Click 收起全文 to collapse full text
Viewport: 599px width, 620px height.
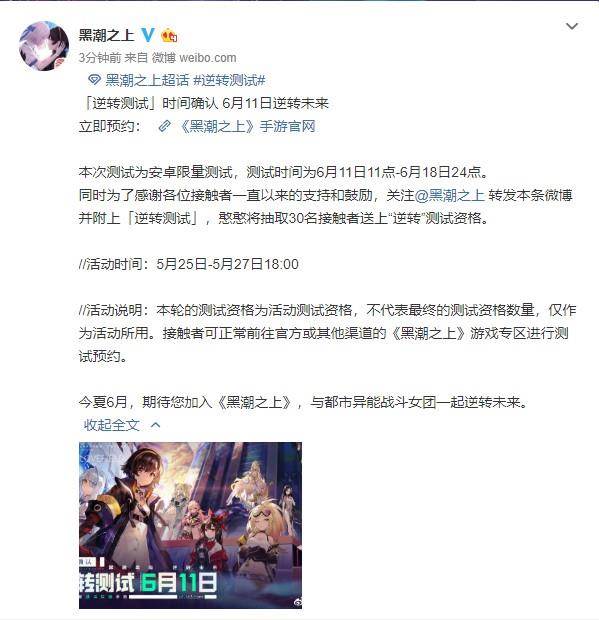point(112,425)
